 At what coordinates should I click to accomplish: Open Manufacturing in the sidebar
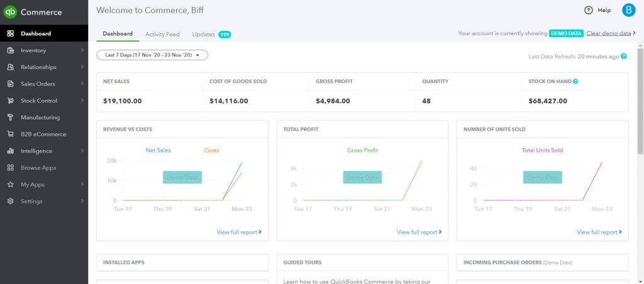coord(44,117)
